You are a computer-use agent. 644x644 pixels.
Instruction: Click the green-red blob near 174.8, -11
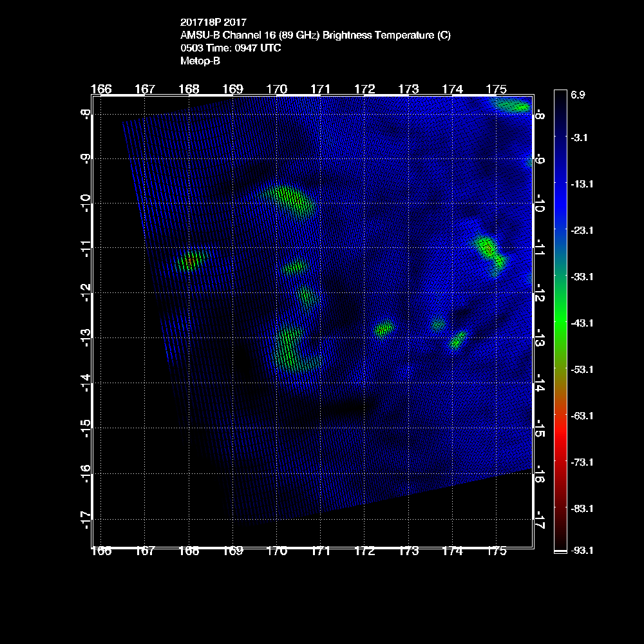pyautogui.click(x=489, y=251)
